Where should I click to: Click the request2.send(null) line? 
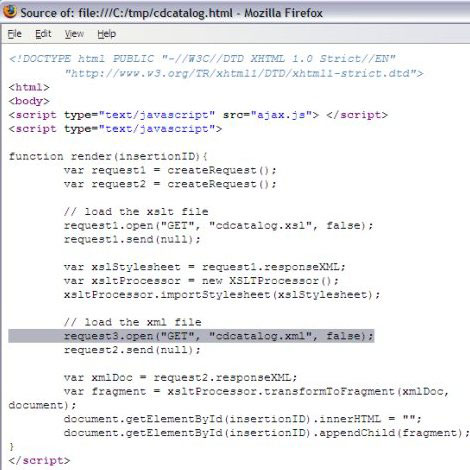[132, 350]
